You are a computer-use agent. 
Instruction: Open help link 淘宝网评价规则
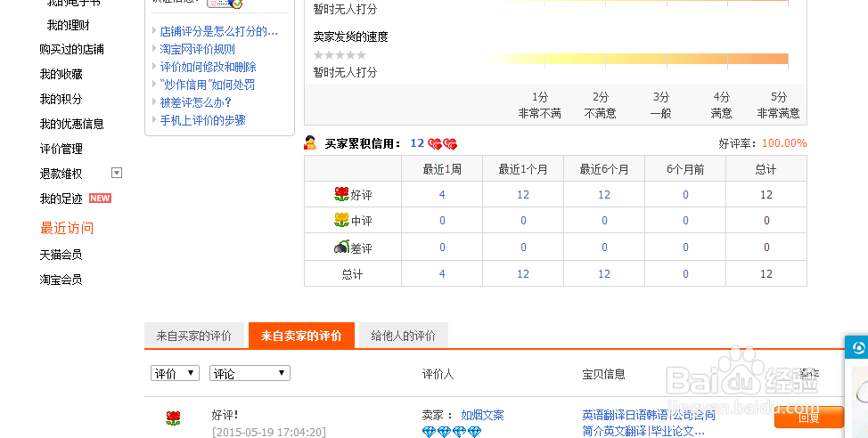[x=198, y=49]
